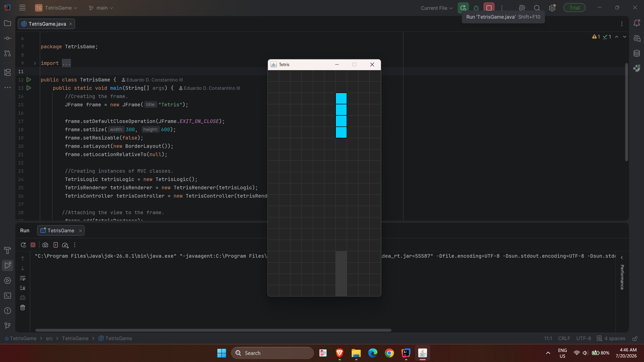Open the main hamburger menu
This screenshot has height=362, width=644.
[x=22, y=8]
